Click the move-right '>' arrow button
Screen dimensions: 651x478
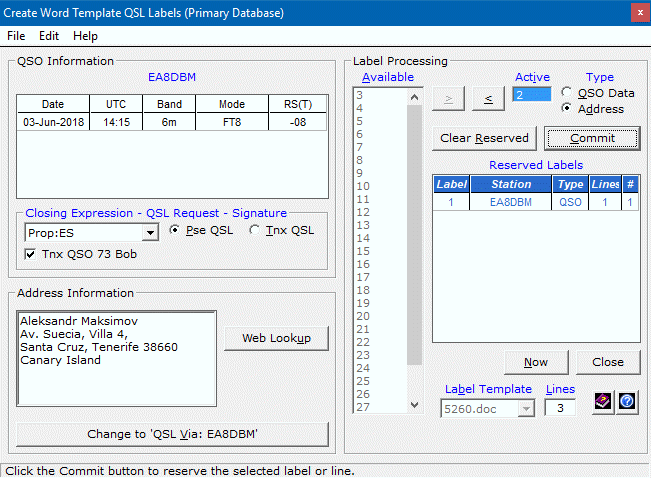[448, 99]
